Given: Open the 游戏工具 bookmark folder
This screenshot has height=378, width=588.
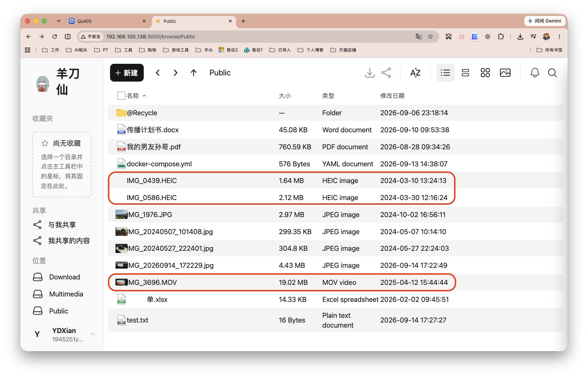Looking at the screenshot, I should point(176,50).
